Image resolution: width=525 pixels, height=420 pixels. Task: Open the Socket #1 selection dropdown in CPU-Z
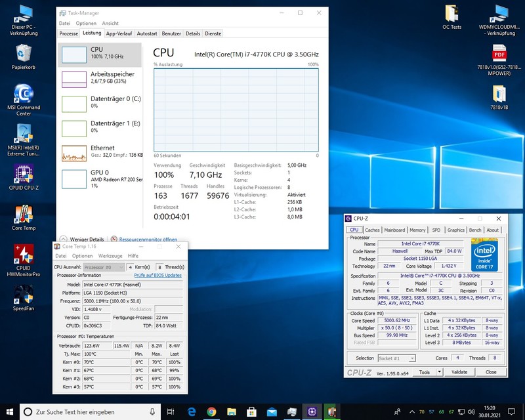coord(397,358)
